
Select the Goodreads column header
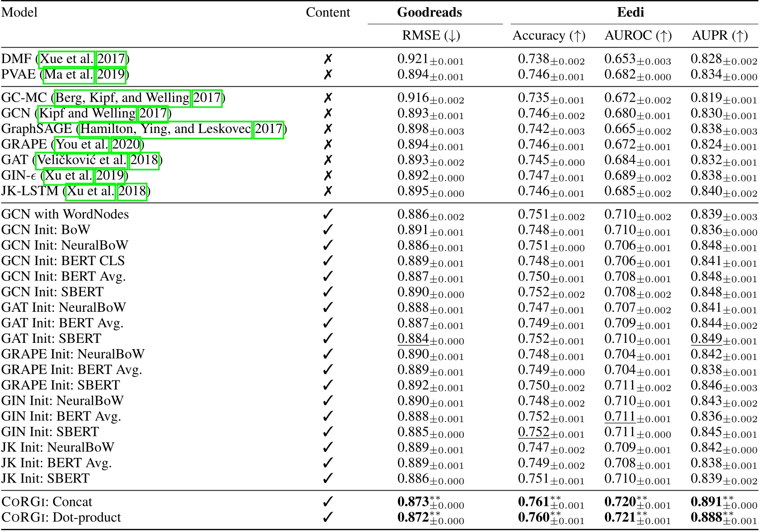429,12
